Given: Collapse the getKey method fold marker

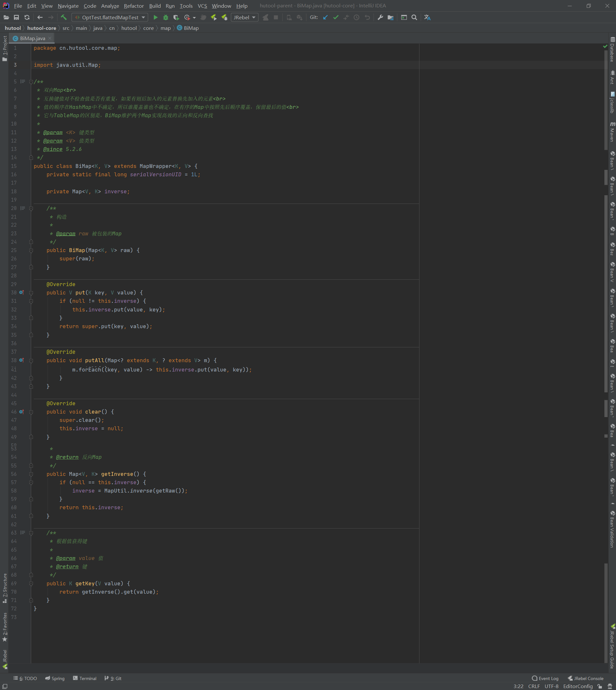Looking at the screenshot, I should (x=31, y=584).
